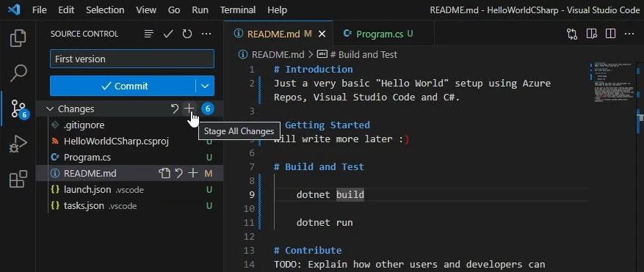
Task: Click the changes count badge 6
Action: click(208, 109)
